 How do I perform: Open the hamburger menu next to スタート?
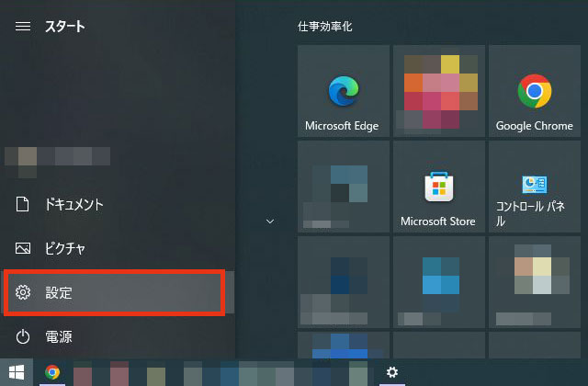point(23,27)
